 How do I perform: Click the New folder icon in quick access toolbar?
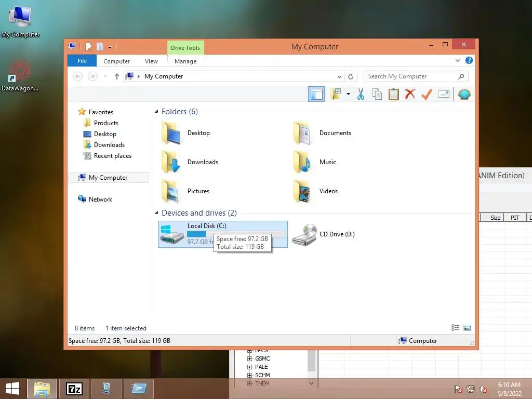(x=100, y=46)
